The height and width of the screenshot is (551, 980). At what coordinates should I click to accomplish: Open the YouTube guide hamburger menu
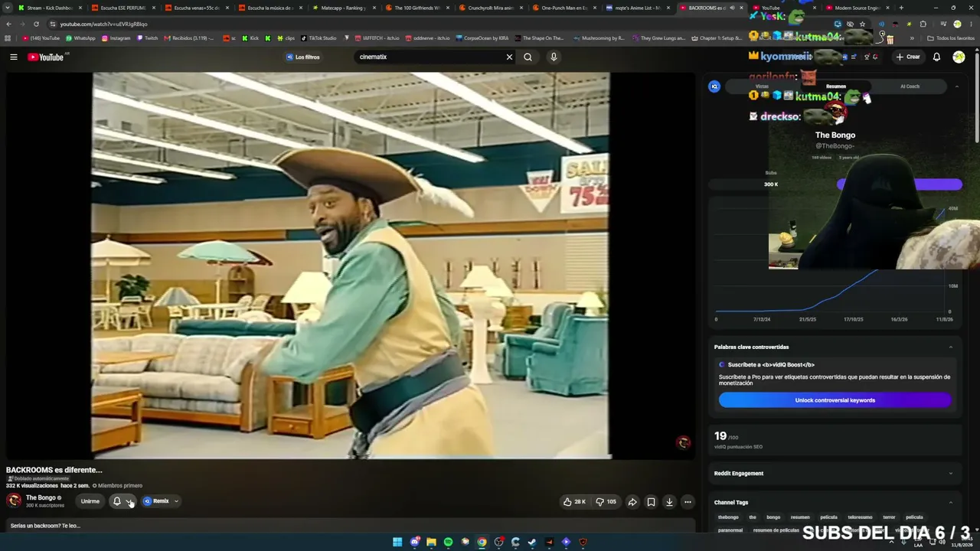click(14, 57)
